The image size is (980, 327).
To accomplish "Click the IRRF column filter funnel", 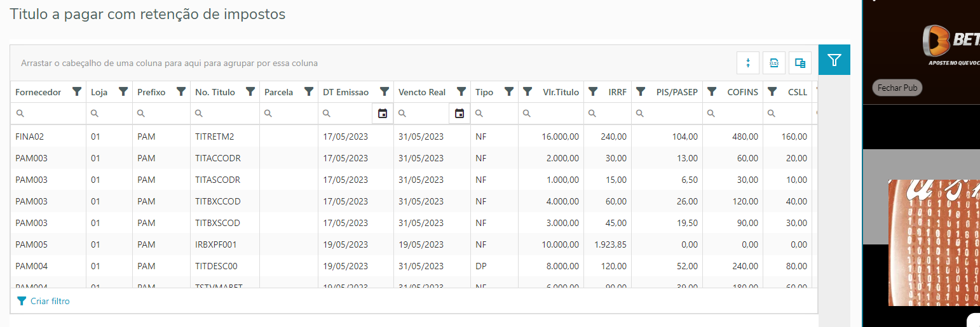I will pos(592,92).
